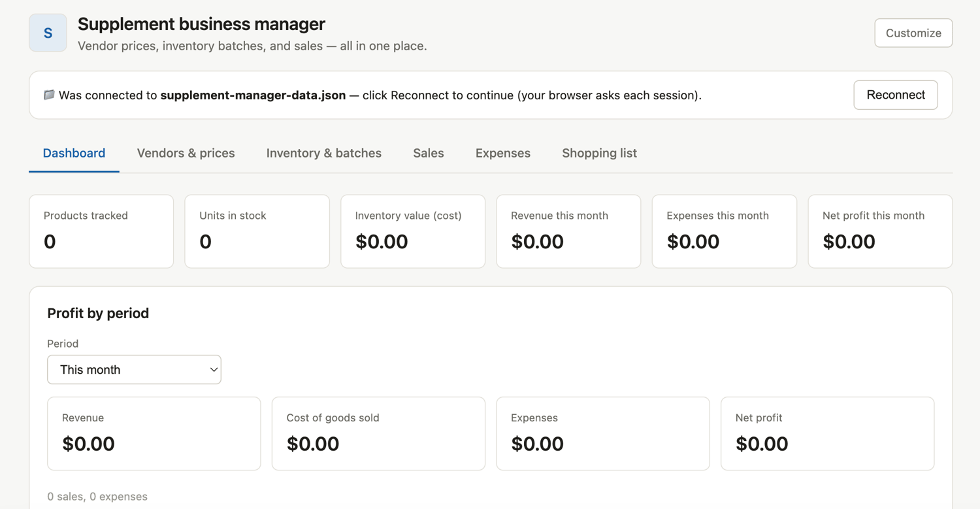Viewport: 980px width, 509px height.
Task: Click the Profit by period heading
Action: click(98, 313)
